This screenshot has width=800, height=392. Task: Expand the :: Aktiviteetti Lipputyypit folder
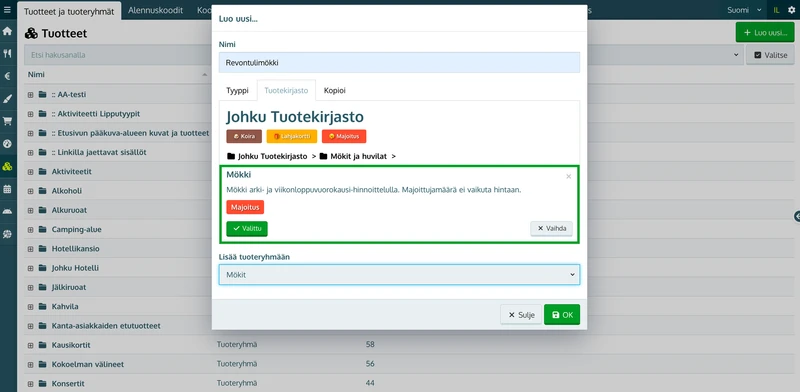click(30, 114)
